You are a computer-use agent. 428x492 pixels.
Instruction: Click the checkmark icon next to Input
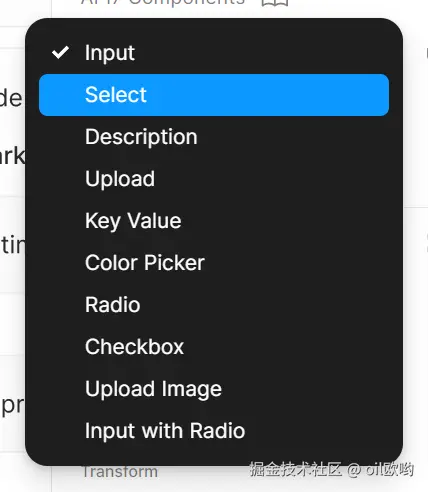pyautogui.click(x=60, y=52)
